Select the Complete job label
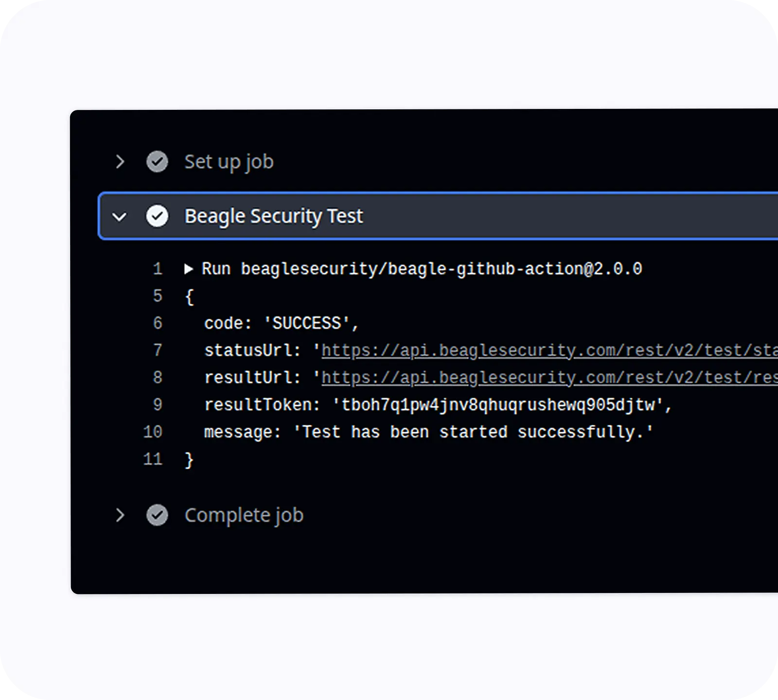The height and width of the screenshot is (700, 778). coord(244,516)
